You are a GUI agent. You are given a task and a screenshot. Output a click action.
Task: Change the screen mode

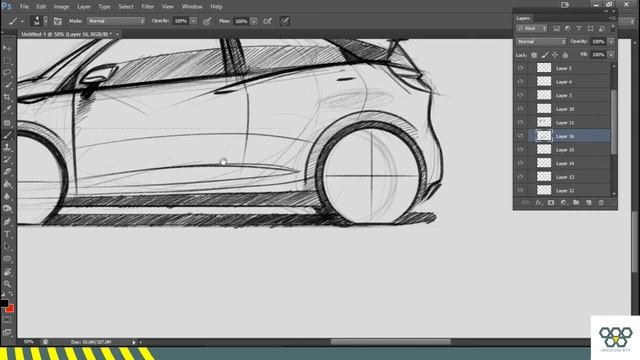pyautogui.click(x=7, y=332)
